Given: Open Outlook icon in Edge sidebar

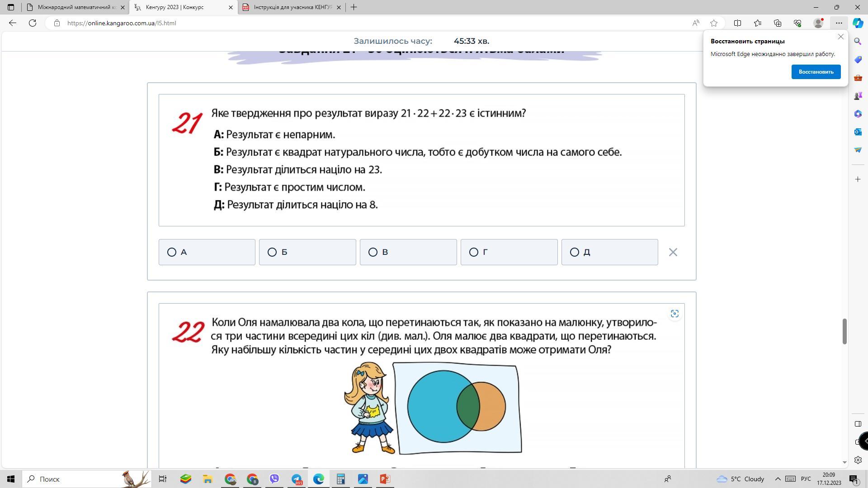Looking at the screenshot, I should (x=858, y=132).
